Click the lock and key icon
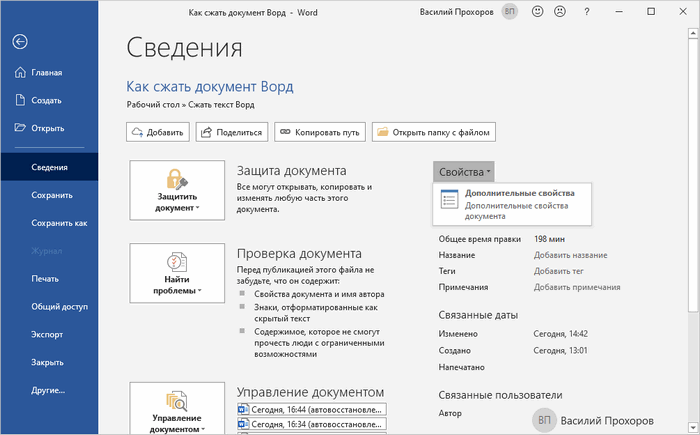 pos(177,179)
